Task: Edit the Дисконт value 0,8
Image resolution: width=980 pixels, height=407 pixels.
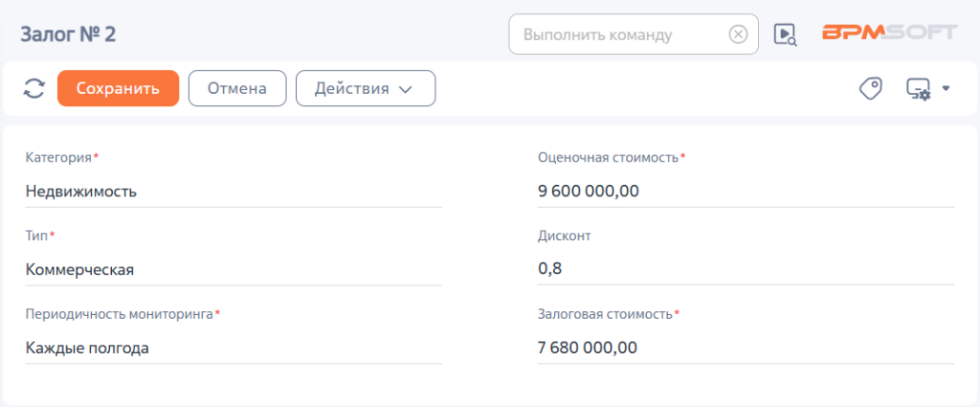Action: coord(746,269)
